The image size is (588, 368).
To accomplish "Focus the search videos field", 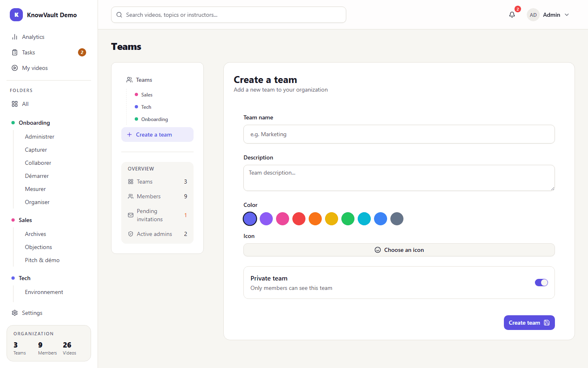I will (x=229, y=15).
